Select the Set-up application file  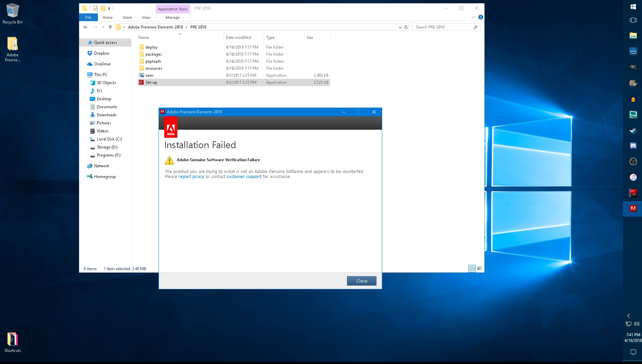pyautogui.click(x=234, y=82)
